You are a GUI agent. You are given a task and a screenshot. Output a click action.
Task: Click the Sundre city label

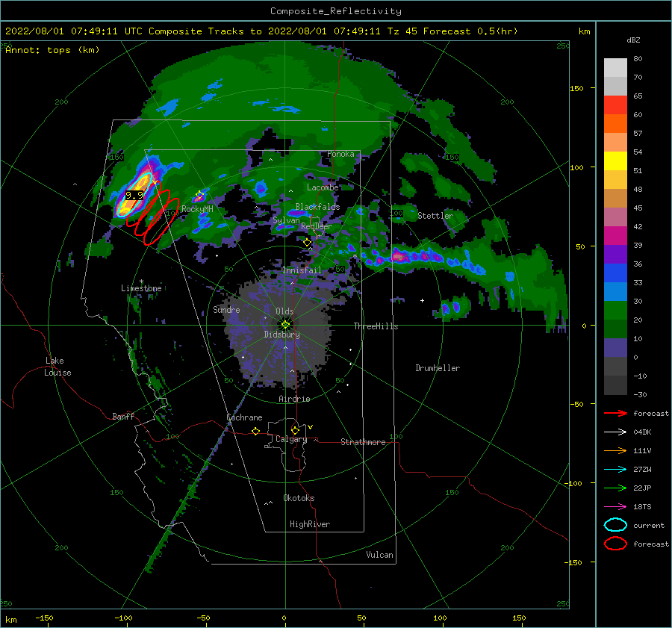point(226,309)
